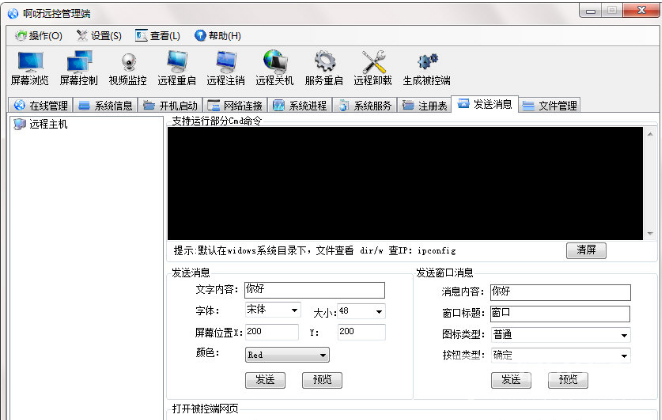Open the 设置(S) menu
The image size is (662, 420).
(99, 36)
